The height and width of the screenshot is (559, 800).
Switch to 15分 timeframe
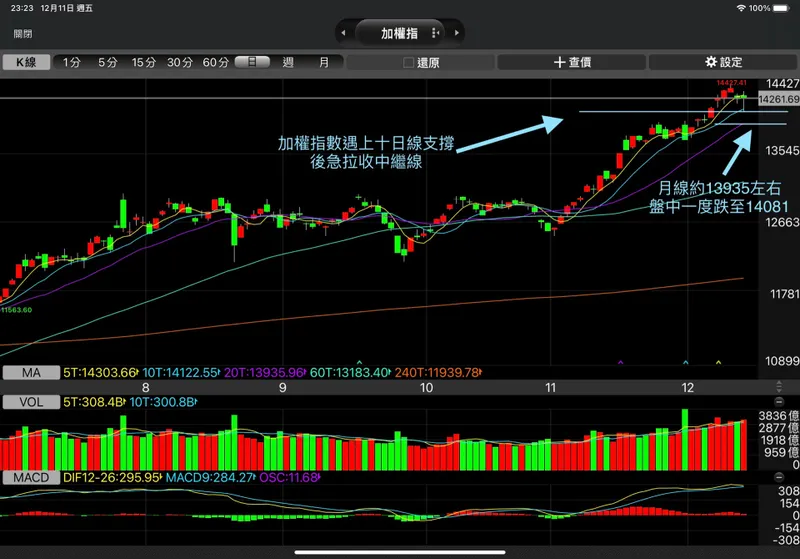click(143, 62)
